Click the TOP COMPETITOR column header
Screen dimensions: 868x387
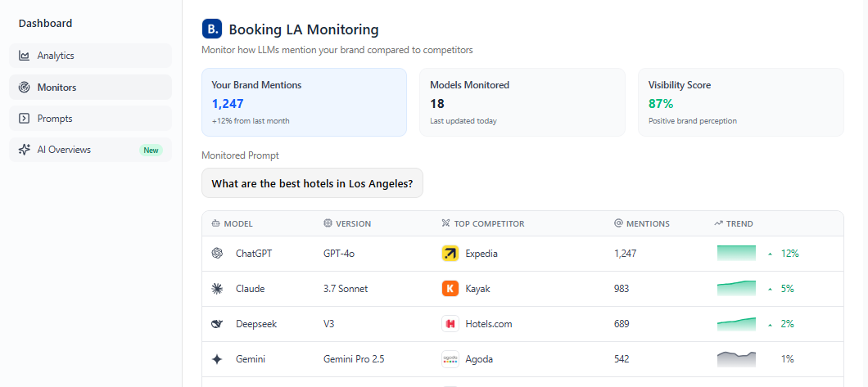(x=482, y=223)
